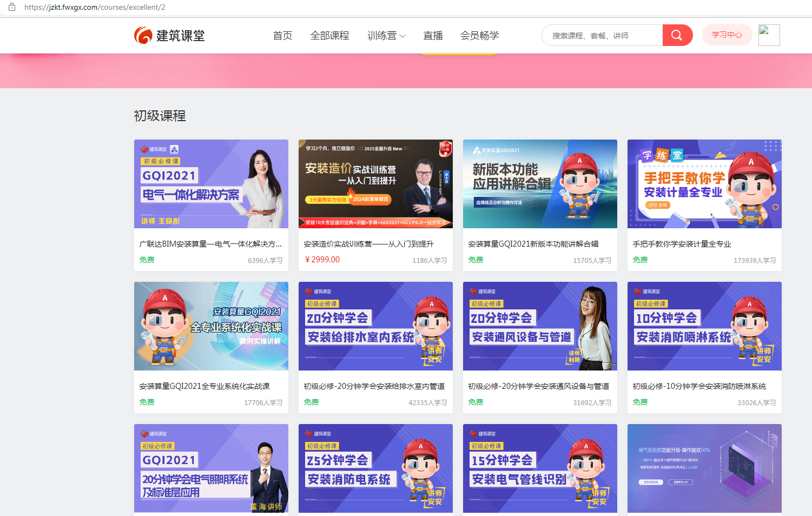
Task: Open the 直播 menu item
Action: click(433, 36)
